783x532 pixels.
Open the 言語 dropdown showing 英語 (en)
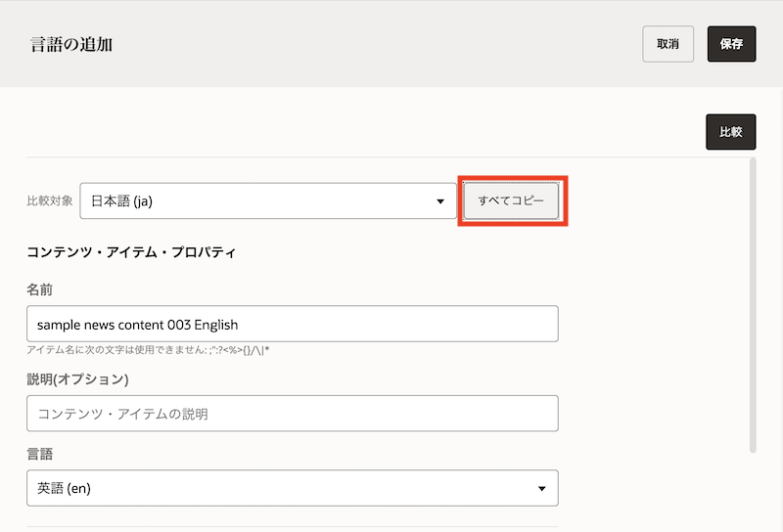(x=292, y=488)
